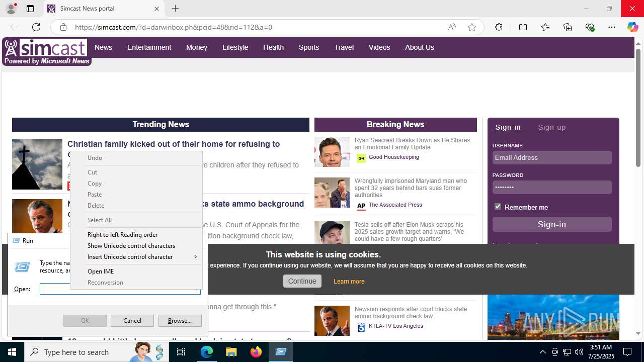The image size is (644, 362).
Task: Choose Show Unicode control characters
Action: 136,246
